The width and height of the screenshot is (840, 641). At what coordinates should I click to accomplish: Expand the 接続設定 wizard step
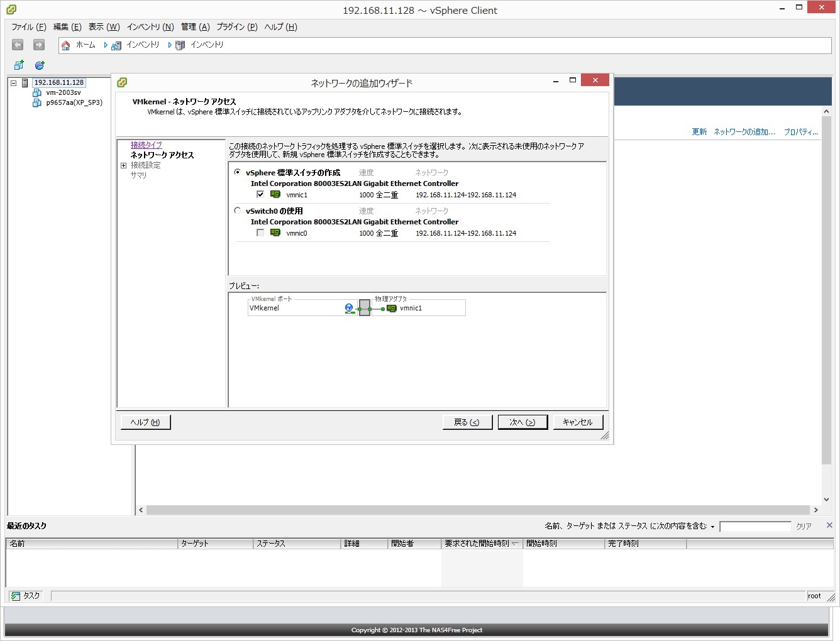[x=124, y=165]
